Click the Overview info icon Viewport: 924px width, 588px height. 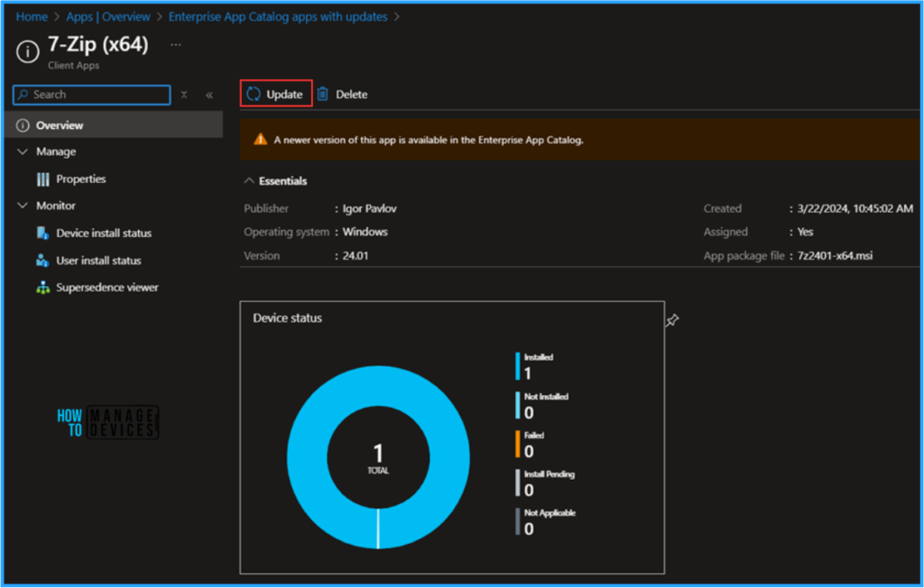click(23, 125)
